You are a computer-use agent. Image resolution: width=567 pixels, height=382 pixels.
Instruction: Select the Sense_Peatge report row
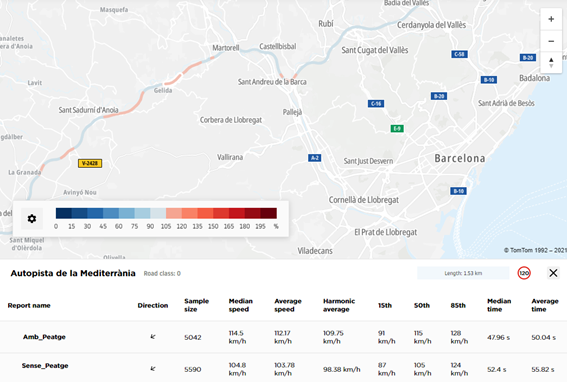coord(284,369)
